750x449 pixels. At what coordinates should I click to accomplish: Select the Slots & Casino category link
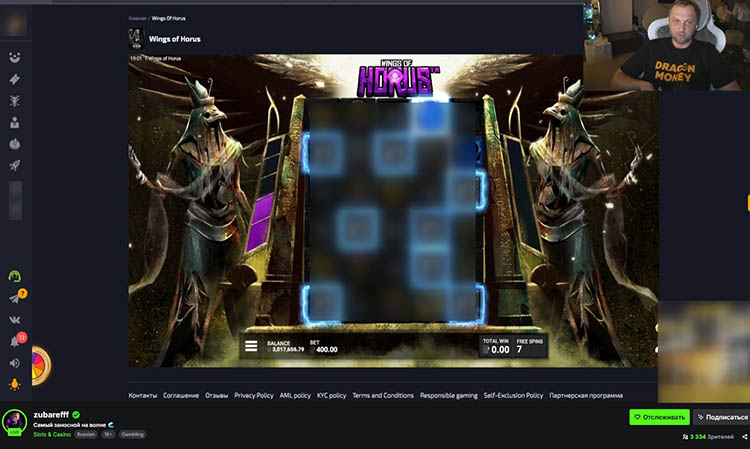point(52,435)
